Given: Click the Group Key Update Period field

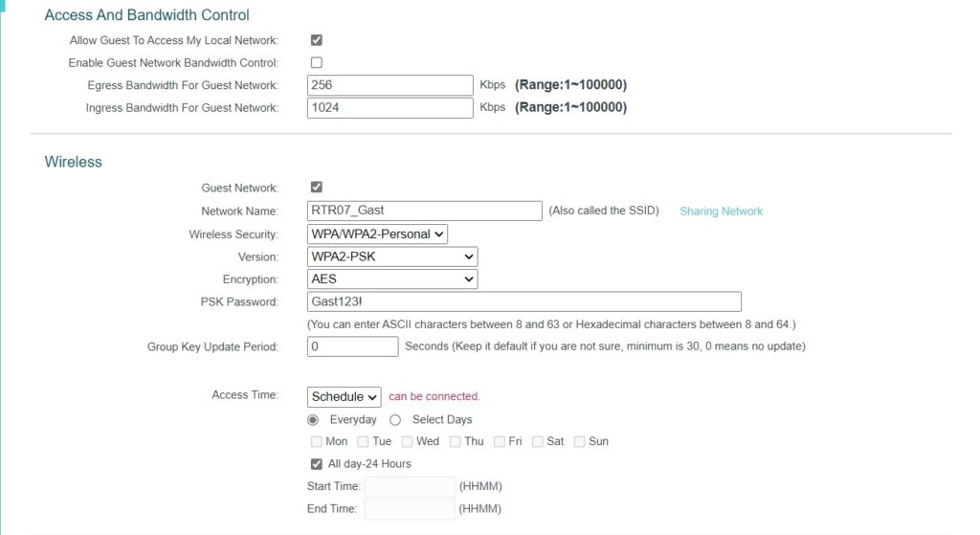Looking at the screenshot, I should (353, 346).
